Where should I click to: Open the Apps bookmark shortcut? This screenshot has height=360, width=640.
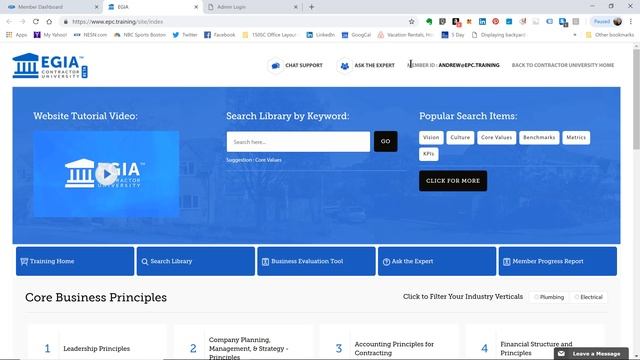pyautogui.click(x=17, y=35)
